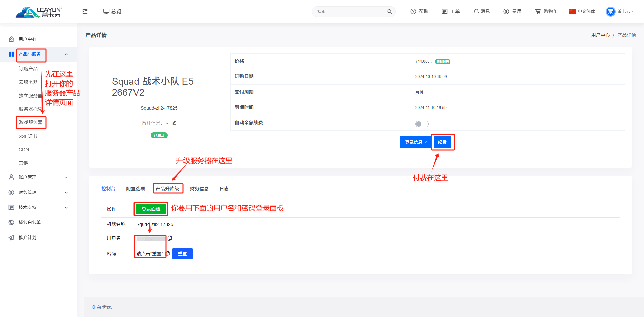The width and height of the screenshot is (644, 317).
Task: Click the 还剩30天 remaining-days badge
Action: point(443,62)
